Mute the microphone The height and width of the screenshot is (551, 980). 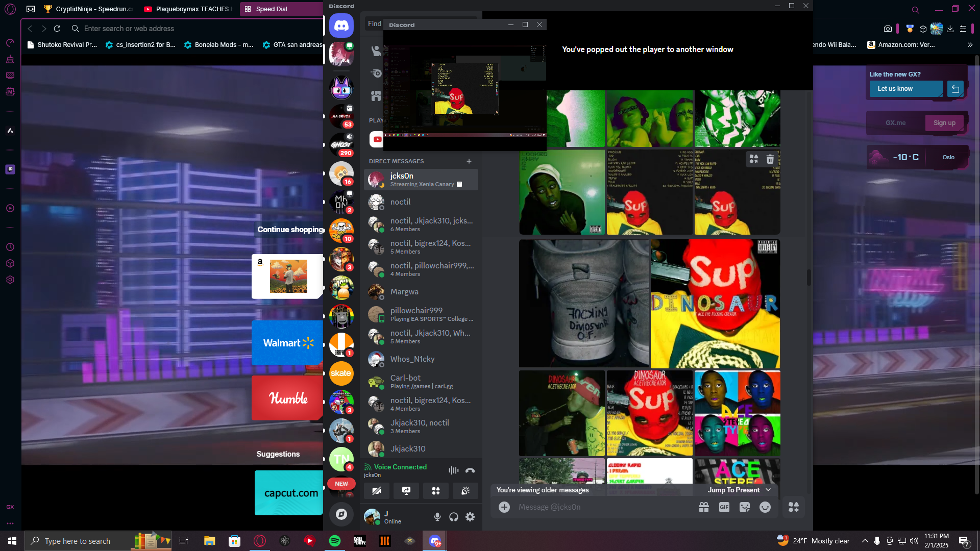(x=437, y=517)
